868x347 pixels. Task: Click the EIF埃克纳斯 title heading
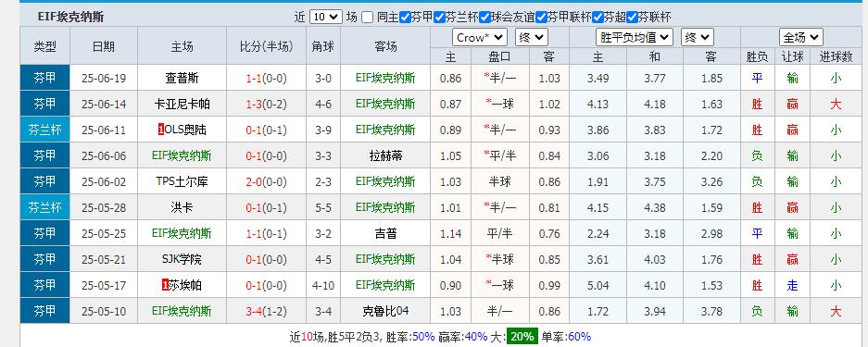(70, 18)
